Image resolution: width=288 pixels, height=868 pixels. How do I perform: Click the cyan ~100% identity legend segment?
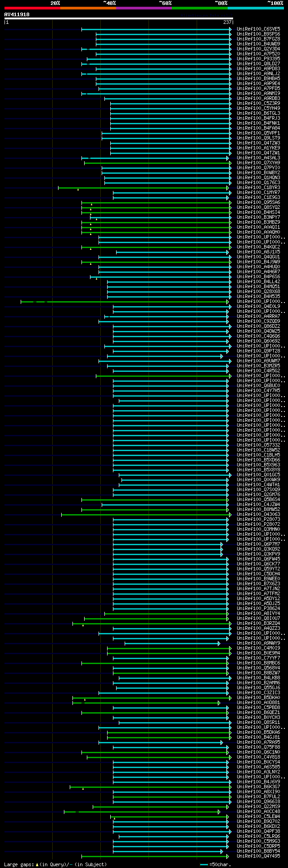point(256,8)
